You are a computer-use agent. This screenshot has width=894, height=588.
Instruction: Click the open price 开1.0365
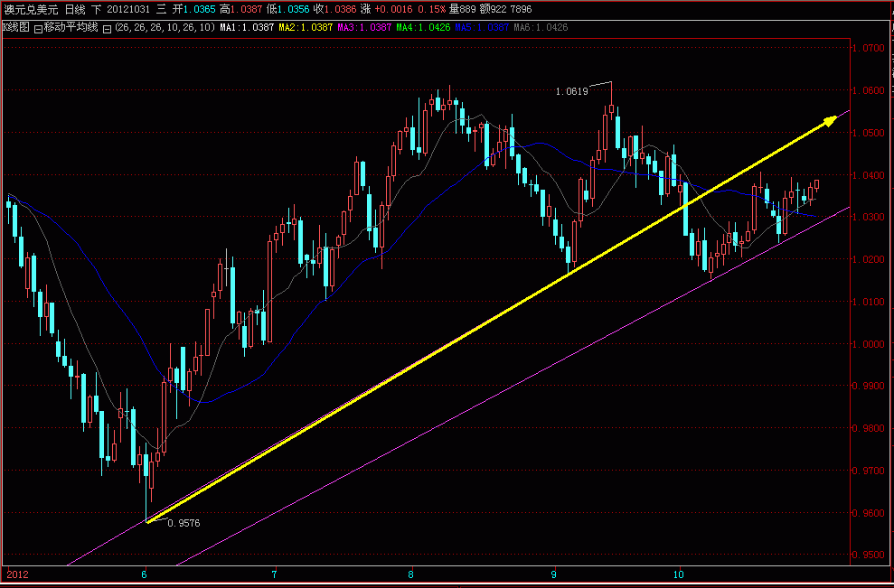(x=193, y=10)
